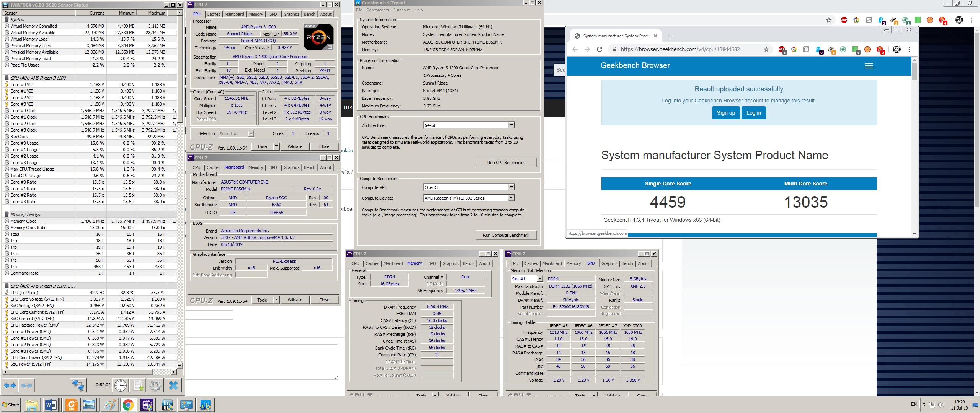The width and height of the screenshot is (980, 413).
Task: Bookmark the Geekbench result page star
Action: point(766,49)
